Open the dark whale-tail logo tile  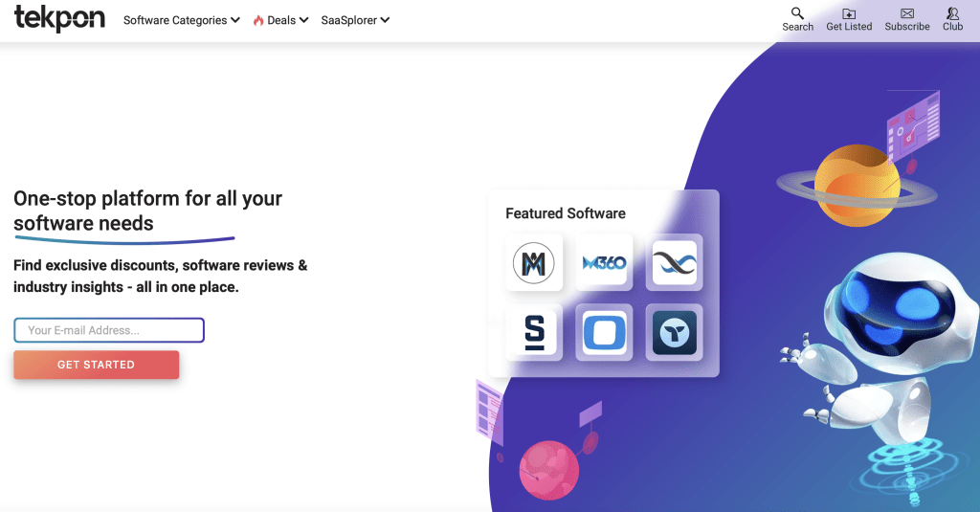pyautogui.click(x=674, y=333)
